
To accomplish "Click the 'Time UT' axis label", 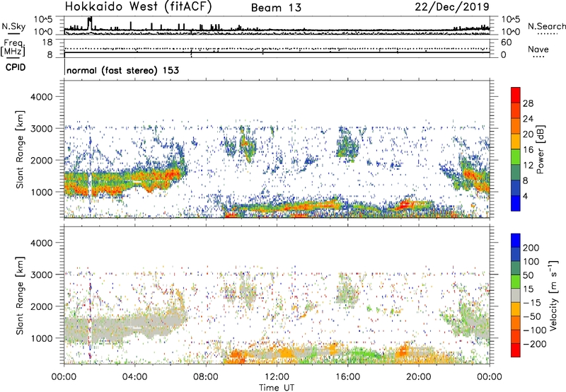I will 277,388.
